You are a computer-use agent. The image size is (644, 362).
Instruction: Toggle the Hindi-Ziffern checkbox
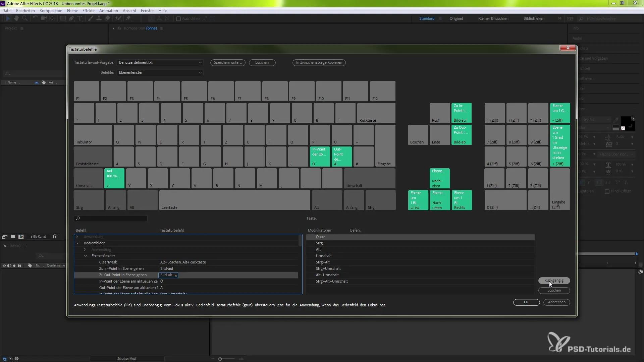pyautogui.click(x=607, y=191)
